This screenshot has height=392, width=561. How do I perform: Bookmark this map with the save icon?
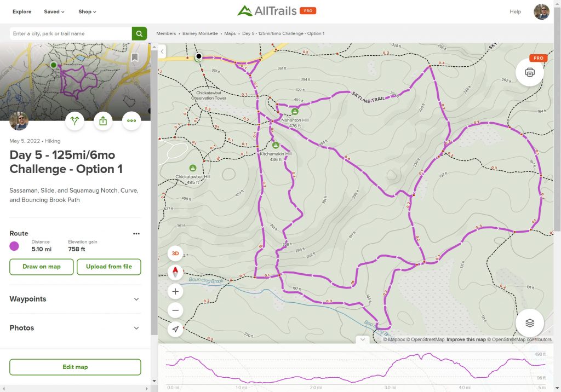[135, 57]
